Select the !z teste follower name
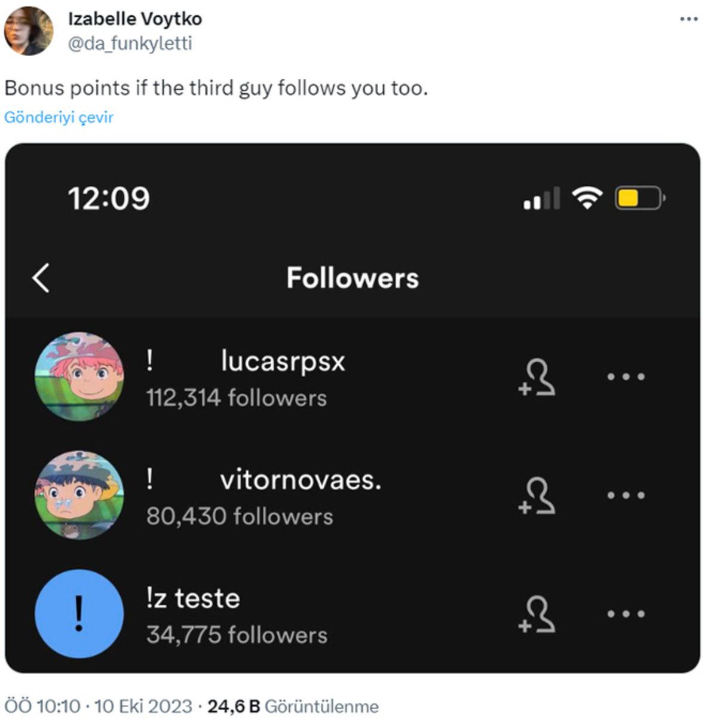Viewport: 717px width, 728px height. (x=193, y=598)
